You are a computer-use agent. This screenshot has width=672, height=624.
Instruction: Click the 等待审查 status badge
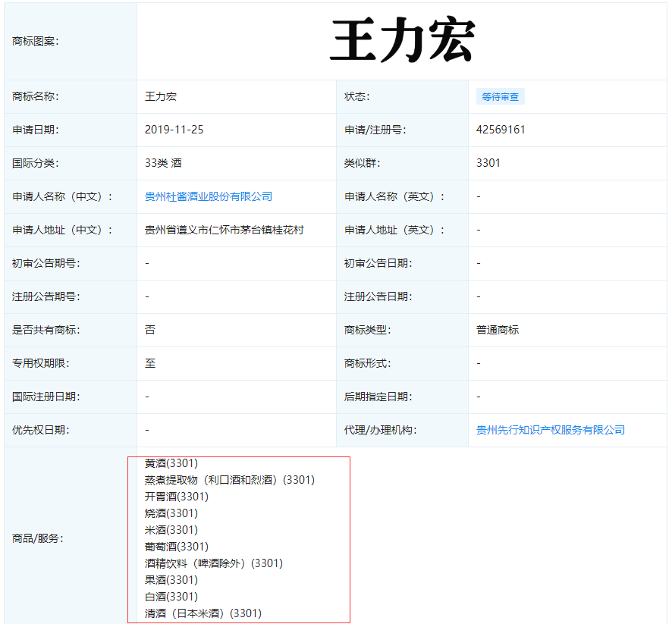(500, 97)
